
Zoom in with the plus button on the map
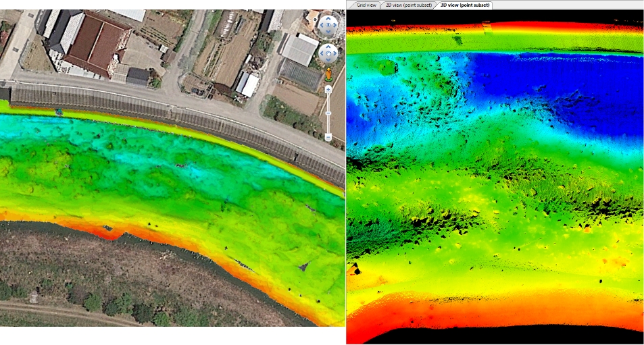pyautogui.click(x=328, y=89)
